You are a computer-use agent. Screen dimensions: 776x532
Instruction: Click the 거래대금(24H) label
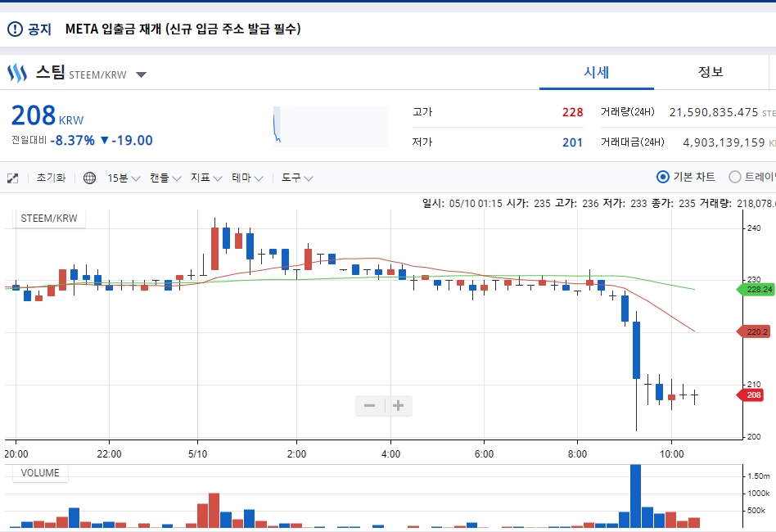pos(633,142)
